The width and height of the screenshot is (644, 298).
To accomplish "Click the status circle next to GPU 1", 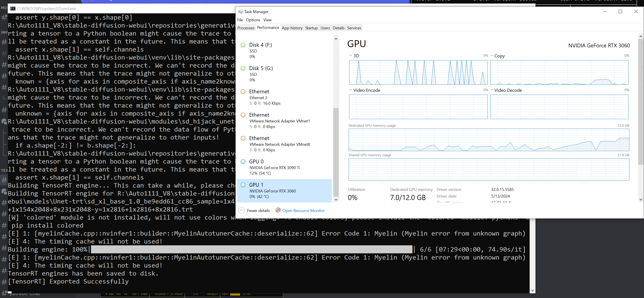I will [243, 185].
